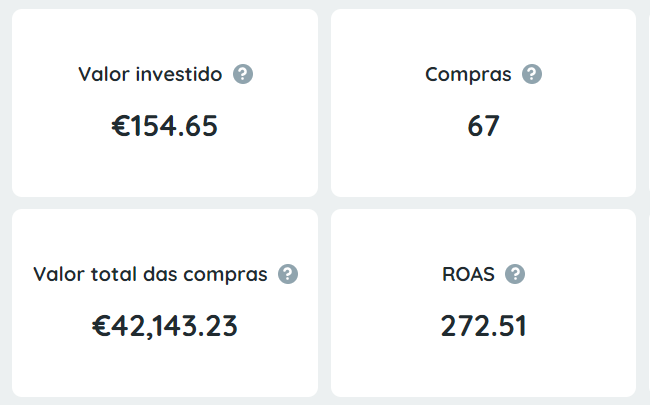Click the Compras metric title
Image resolution: width=650 pixels, height=405 pixels.
pos(468,75)
